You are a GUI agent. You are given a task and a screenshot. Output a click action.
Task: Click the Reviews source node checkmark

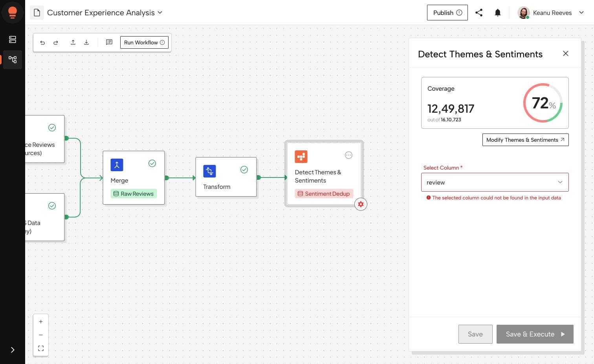tap(52, 128)
